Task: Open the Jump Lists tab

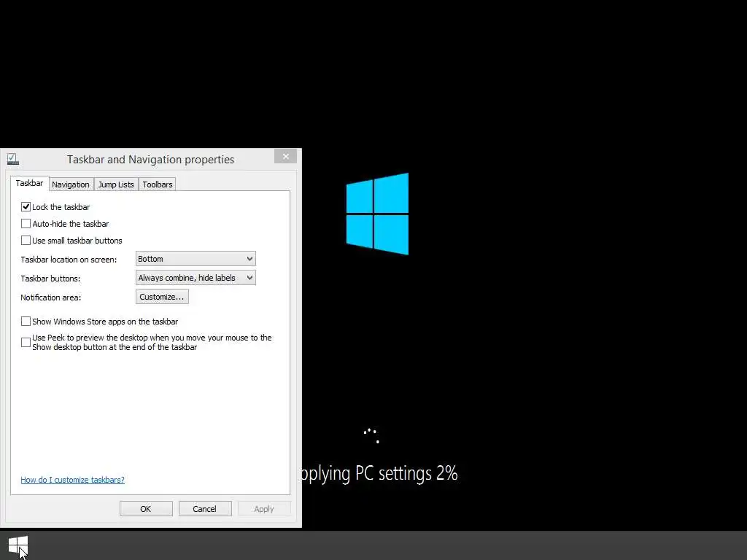Action: coord(116,184)
